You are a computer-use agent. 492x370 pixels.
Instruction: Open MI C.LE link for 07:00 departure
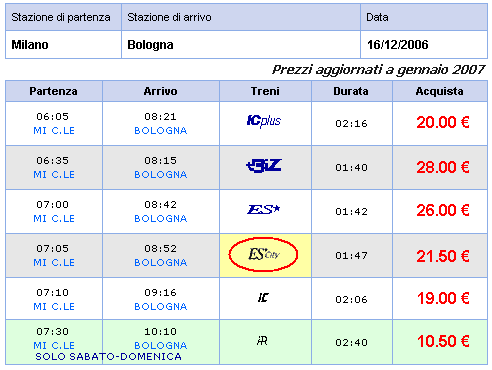pyautogui.click(x=54, y=219)
